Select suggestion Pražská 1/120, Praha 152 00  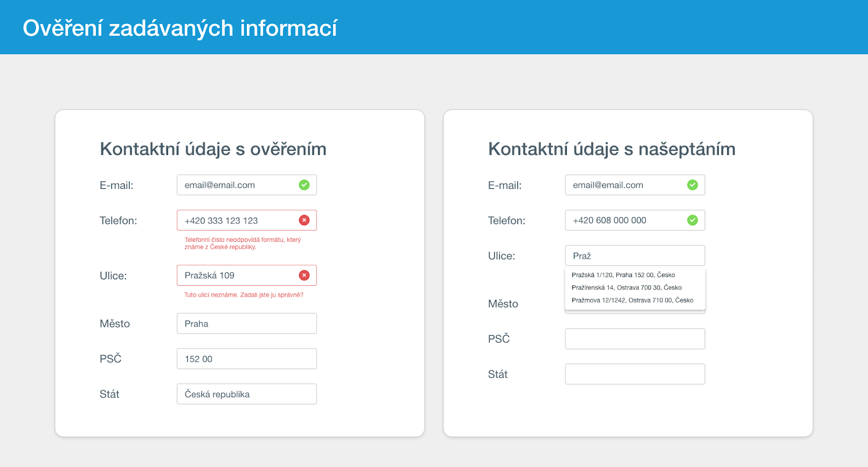coord(635,275)
